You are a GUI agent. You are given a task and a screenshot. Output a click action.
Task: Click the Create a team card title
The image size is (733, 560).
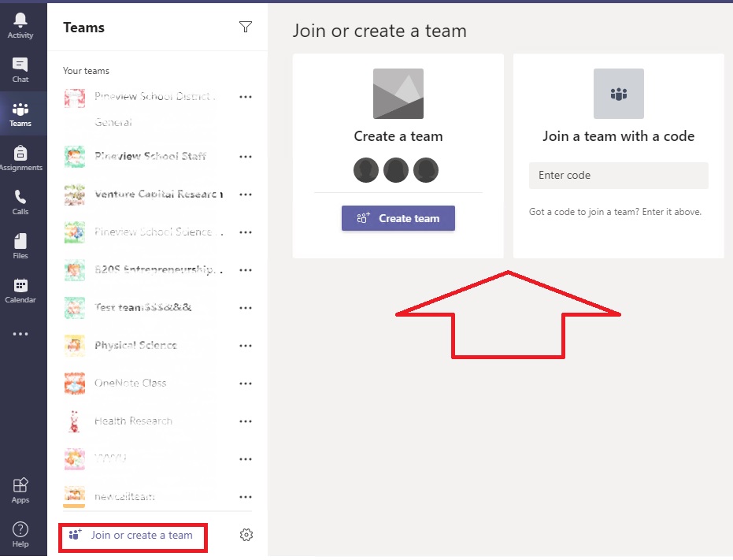398,136
